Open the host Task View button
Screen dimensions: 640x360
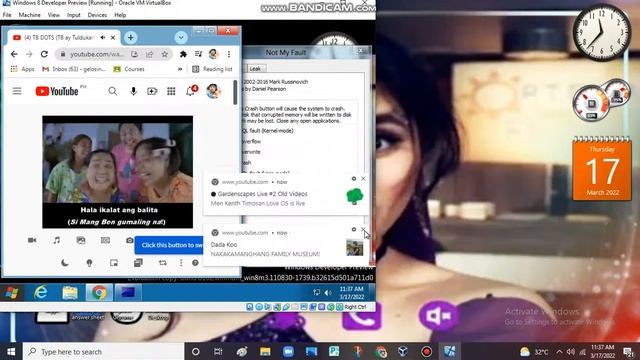point(218,352)
